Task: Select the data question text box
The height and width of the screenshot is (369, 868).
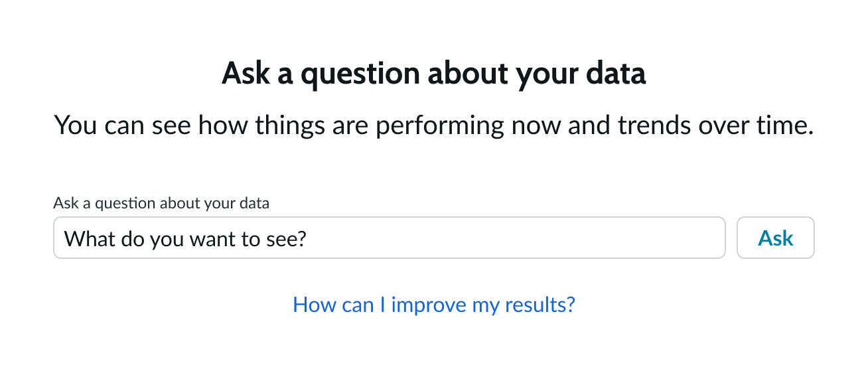Action: click(x=389, y=238)
